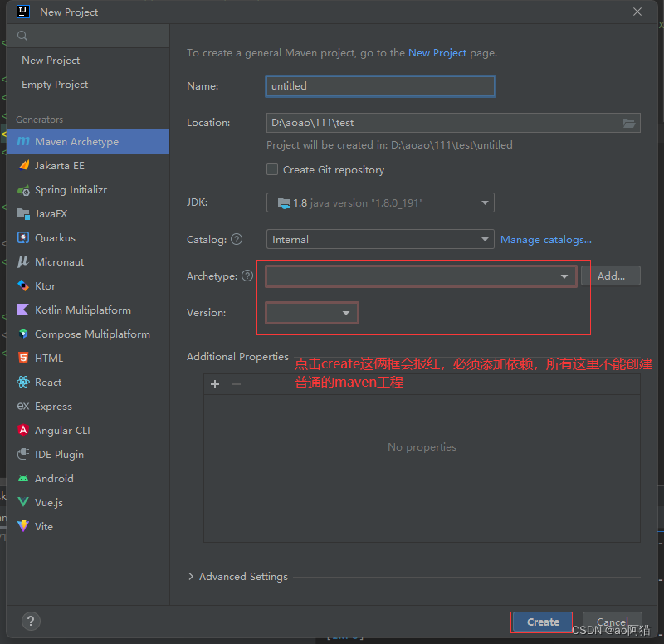Browse location with the folder icon
The width and height of the screenshot is (664, 644).
tap(629, 123)
